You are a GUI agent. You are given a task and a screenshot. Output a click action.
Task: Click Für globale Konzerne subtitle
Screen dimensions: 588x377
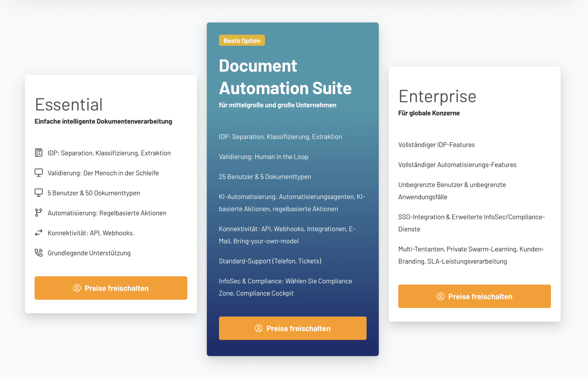pos(429,113)
